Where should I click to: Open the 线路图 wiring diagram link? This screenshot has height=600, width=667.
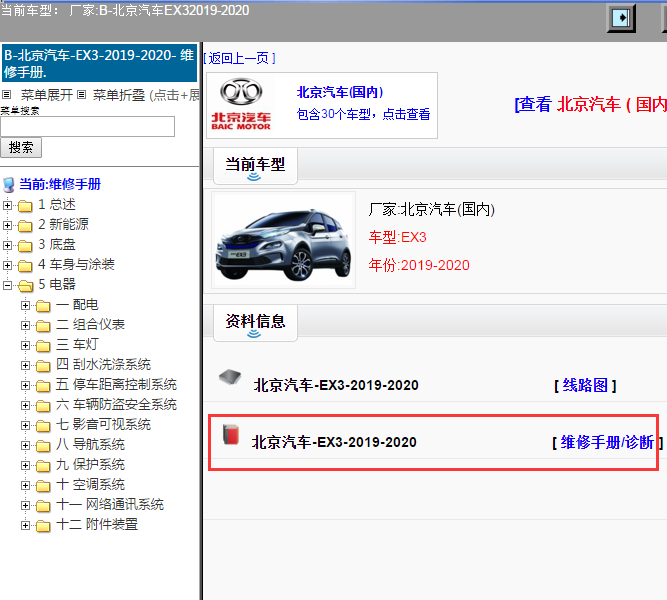(585, 386)
